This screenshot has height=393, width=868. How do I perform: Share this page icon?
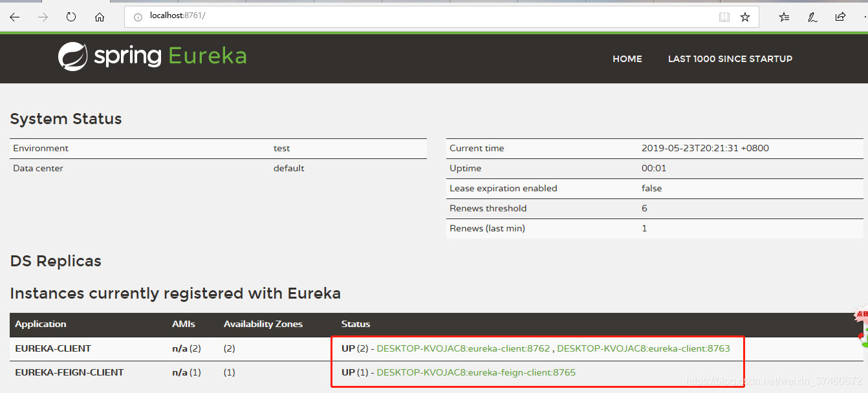click(x=840, y=17)
